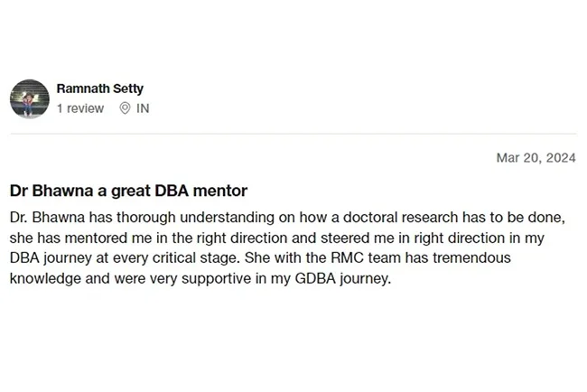This screenshot has width=587, height=392.
Task: Open the Ramnath Setty reviewer name
Action: [x=99, y=89]
